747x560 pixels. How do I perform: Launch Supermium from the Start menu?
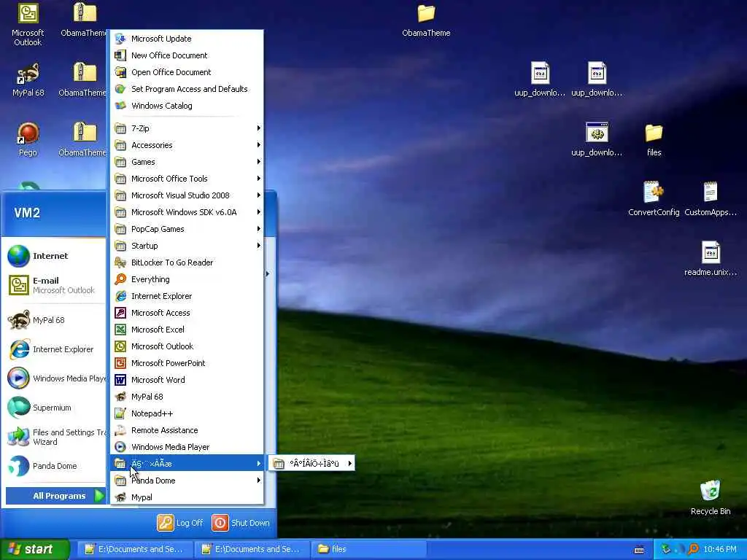tap(55, 408)
